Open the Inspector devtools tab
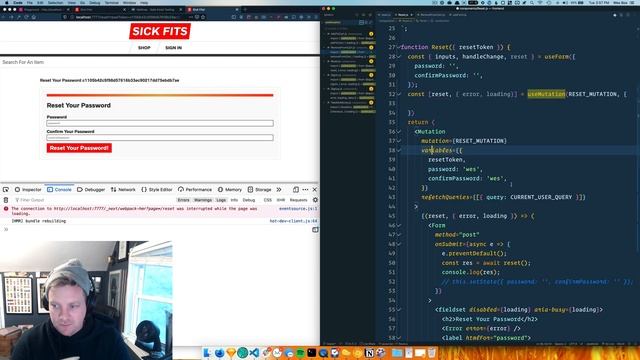This screenshot has width=640, height=360. (x=28, y=190)
